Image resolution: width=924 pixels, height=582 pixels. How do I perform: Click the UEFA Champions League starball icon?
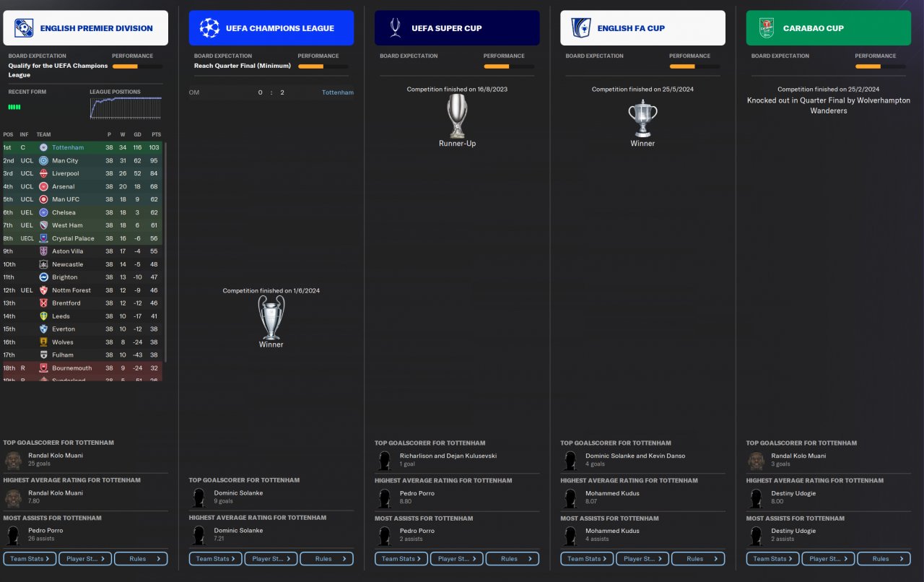[209, 28]
